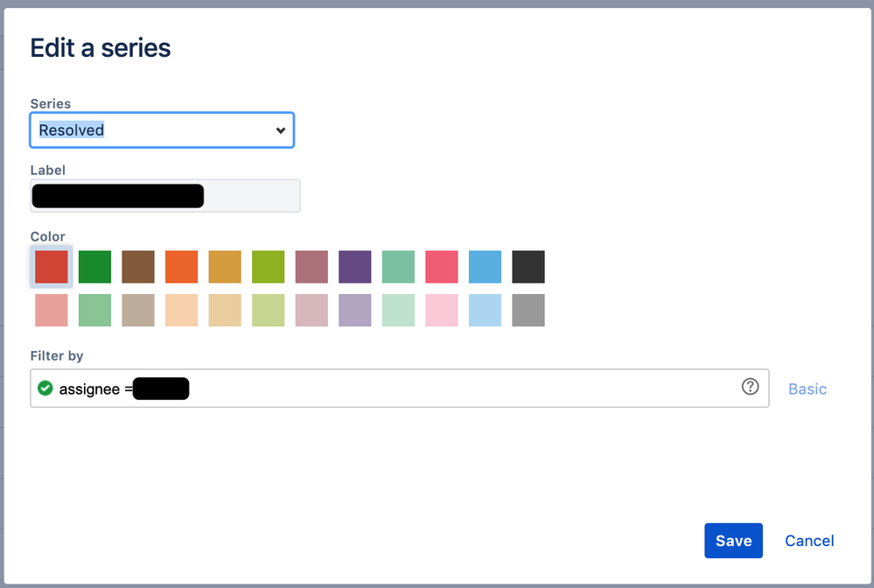The image size is (874, 588).
Task: Click the JQL help question mark icon
Action: click(x=750, y=388)
